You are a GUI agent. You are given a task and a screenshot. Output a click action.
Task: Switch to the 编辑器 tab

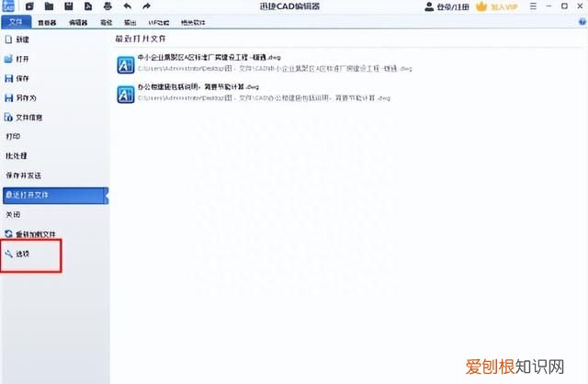click(78, 22)
